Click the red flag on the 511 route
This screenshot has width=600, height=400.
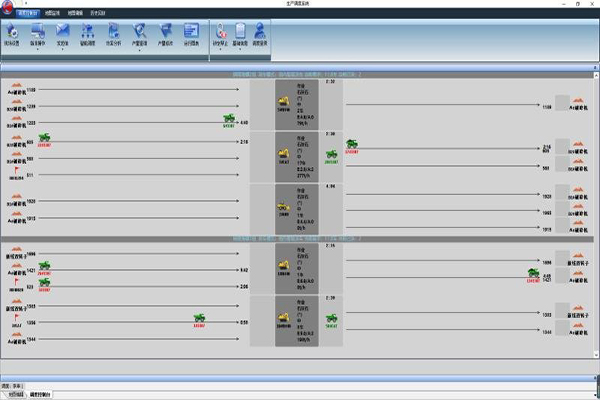(16, 170)
